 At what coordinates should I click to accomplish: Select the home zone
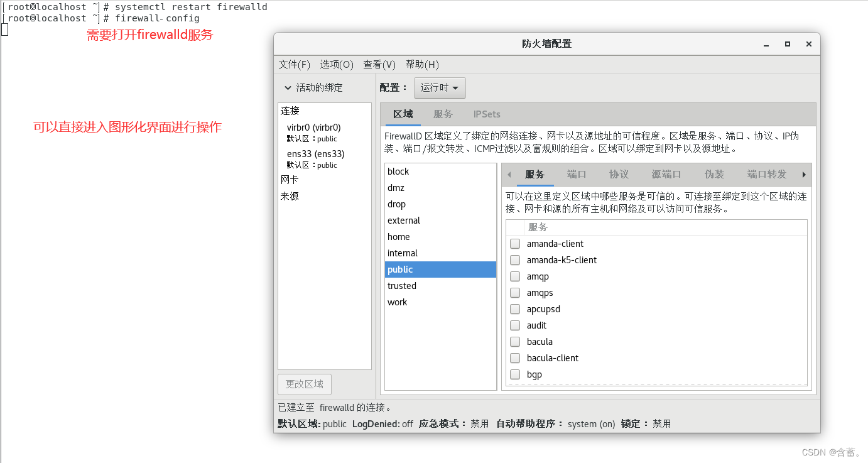pos(440,237)
